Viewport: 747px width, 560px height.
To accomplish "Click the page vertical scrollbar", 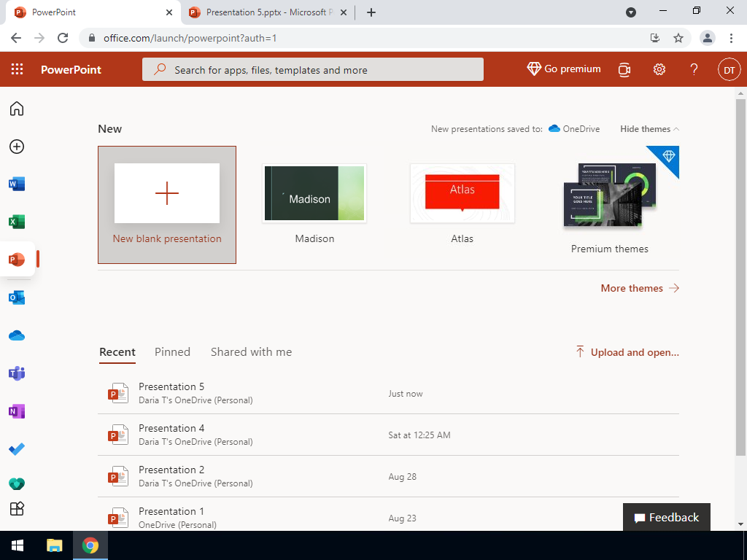I will 740,277.
